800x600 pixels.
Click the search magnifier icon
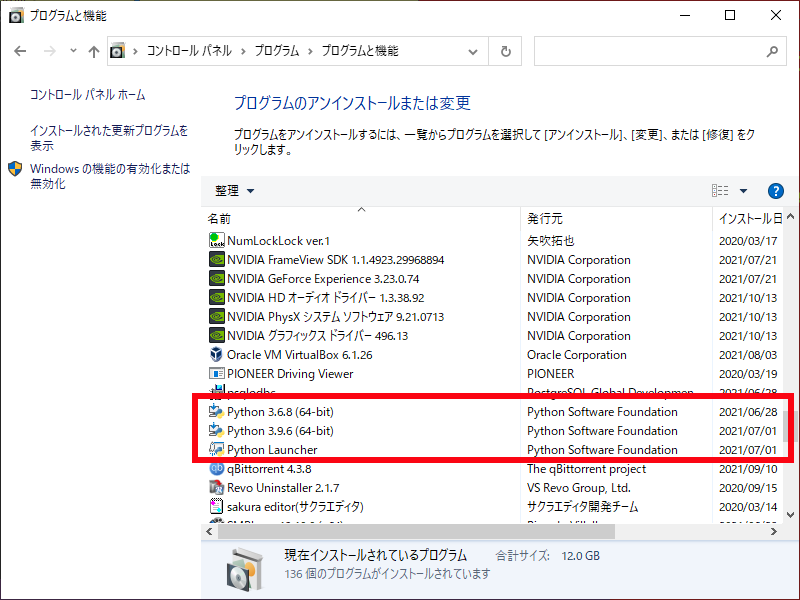coord(772,51)
